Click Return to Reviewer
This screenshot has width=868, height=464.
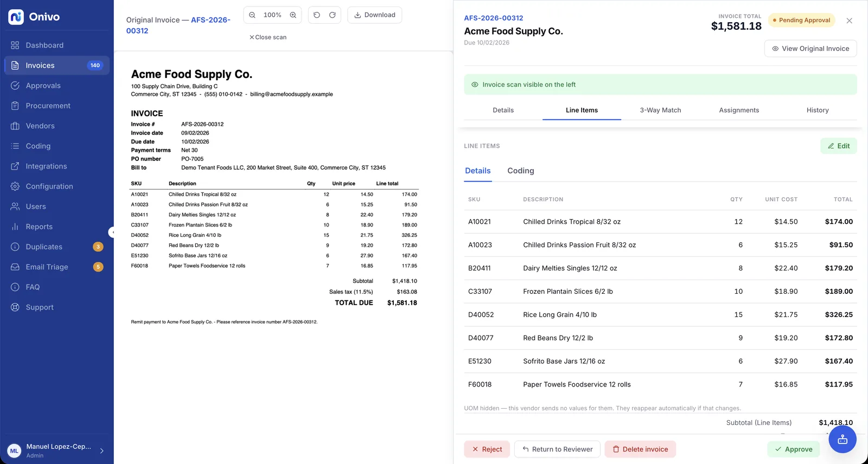[557, 449]
